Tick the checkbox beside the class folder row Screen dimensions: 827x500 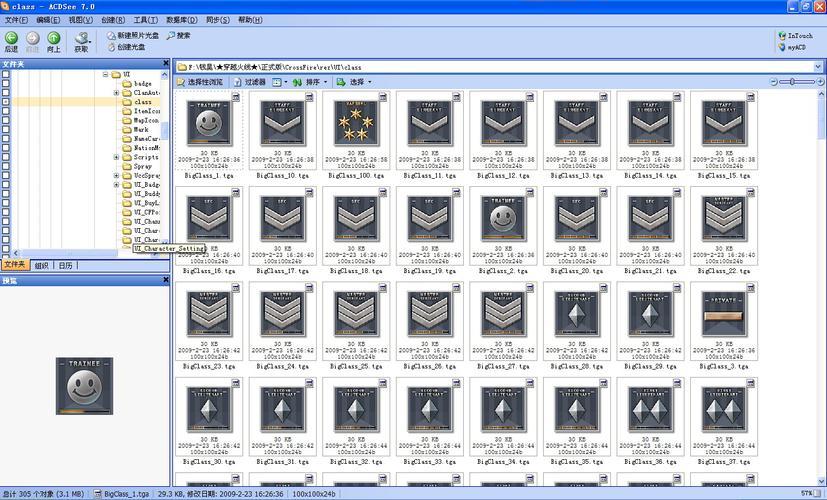(5, 102)
